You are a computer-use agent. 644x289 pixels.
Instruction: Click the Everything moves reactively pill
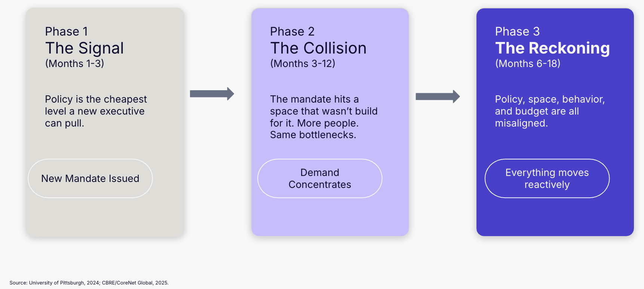(x=547, y=179)
